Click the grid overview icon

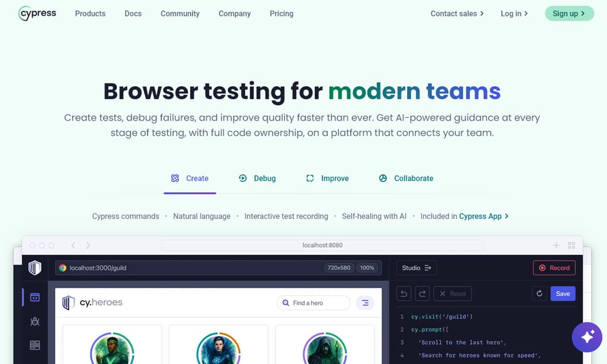(571, 245)
